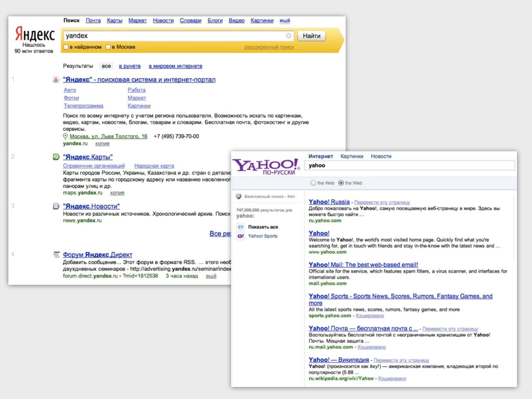Open the Яндекс.Карты result
The height and width of the screenshot is (399, 532).
88,157
